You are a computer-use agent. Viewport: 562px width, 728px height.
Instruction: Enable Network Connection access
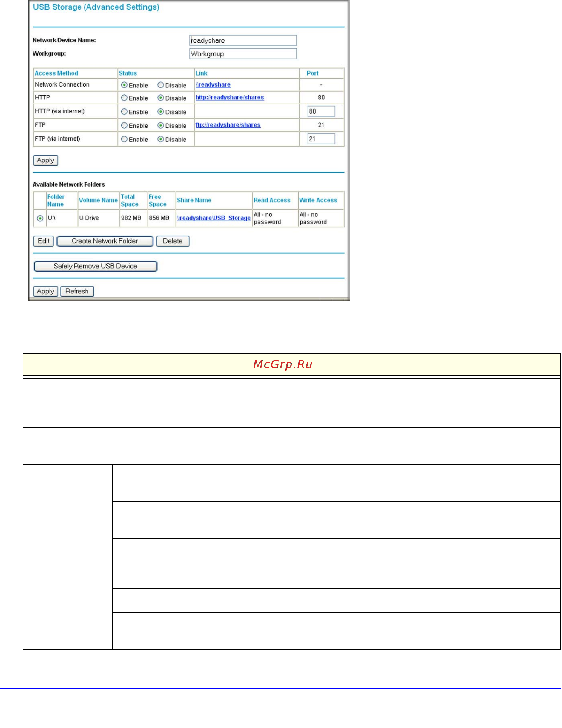(x=124, y=85)
